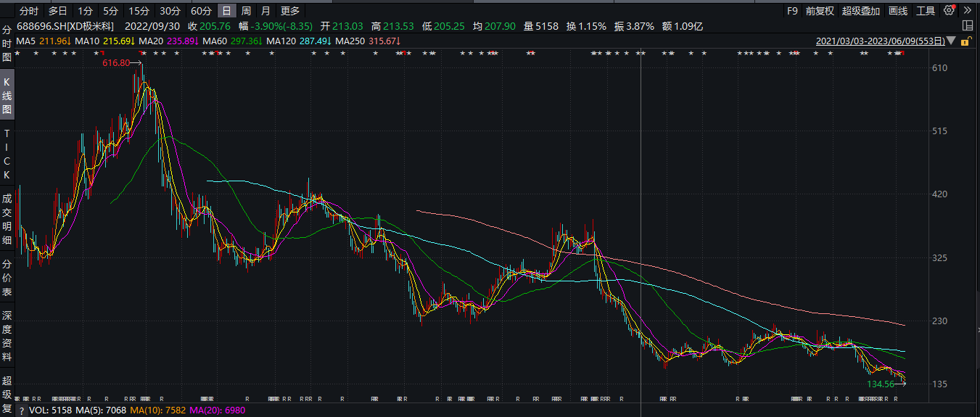Click the VOL indicator help question mark
This screenshot has width=980, height=417.
22,410
